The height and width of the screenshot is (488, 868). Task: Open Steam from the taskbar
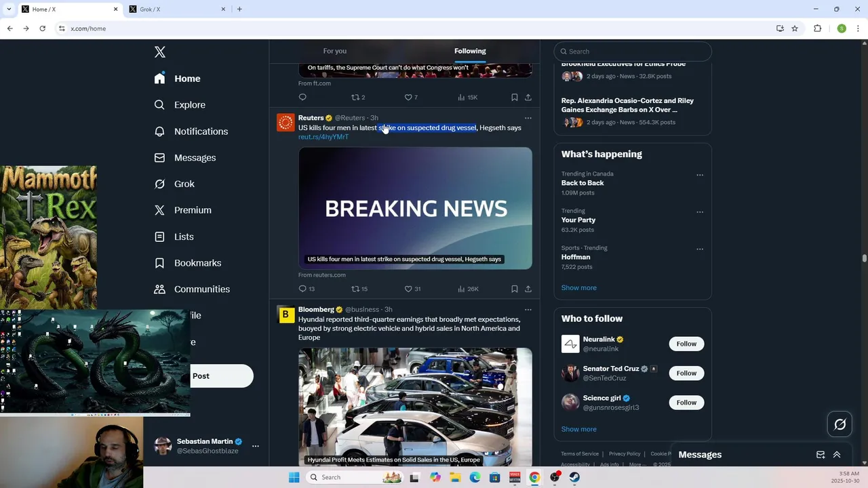(x=574, y=477)
